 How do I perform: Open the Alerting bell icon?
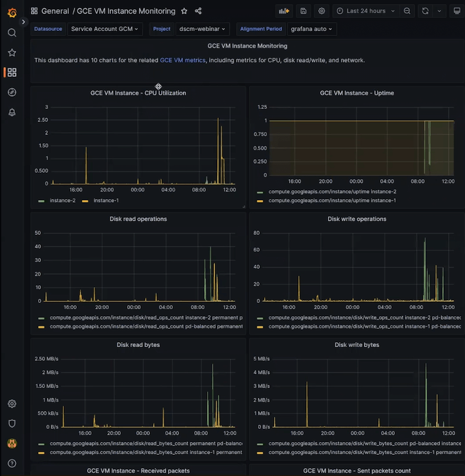coord(12,112)
